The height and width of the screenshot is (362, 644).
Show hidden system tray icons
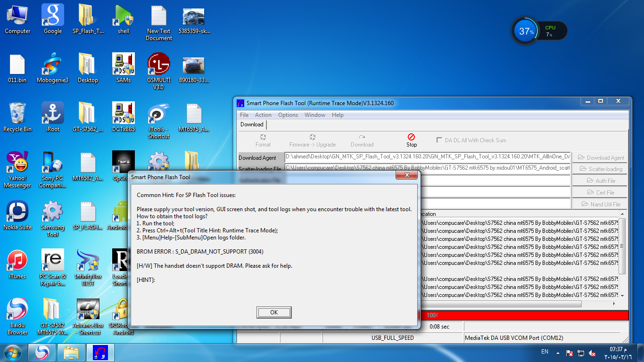tap(559, 353)
